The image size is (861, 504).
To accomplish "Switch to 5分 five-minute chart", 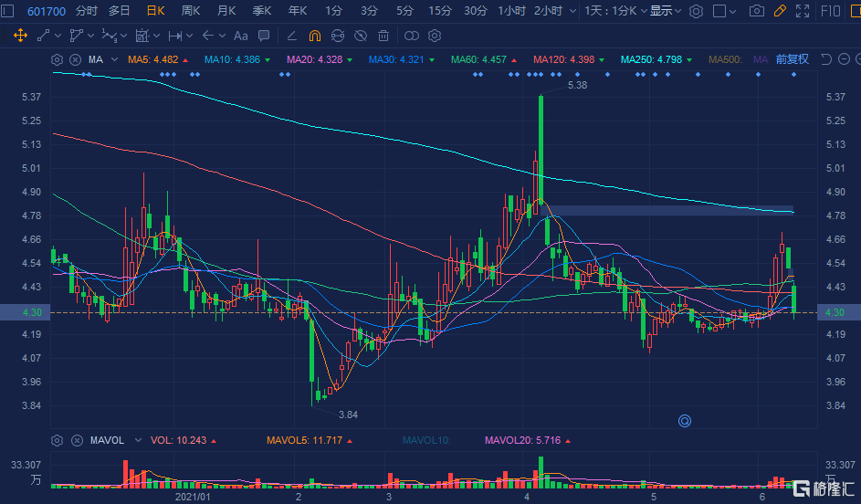I will point(404,11).
